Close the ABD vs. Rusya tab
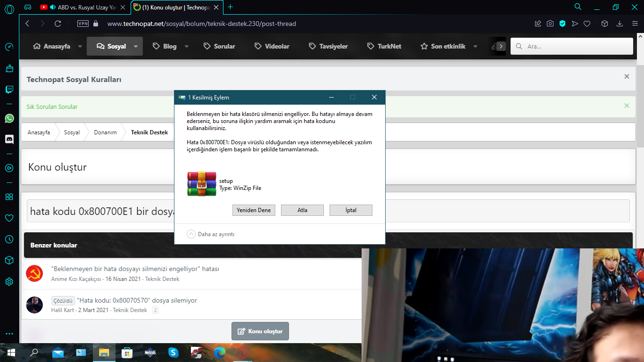Image resolution: width=644 pixels, height=362 pixels. [123, 7]
